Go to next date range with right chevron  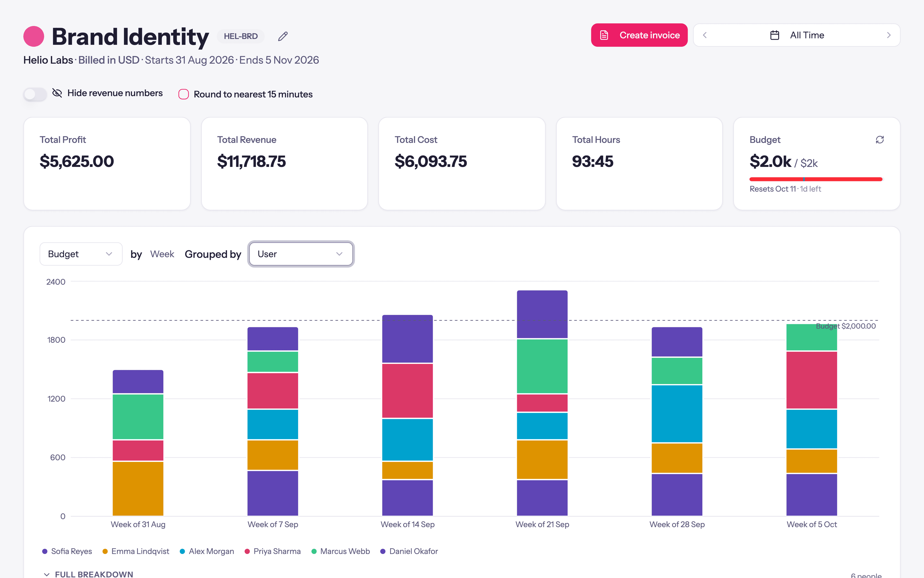click(888, 35)
